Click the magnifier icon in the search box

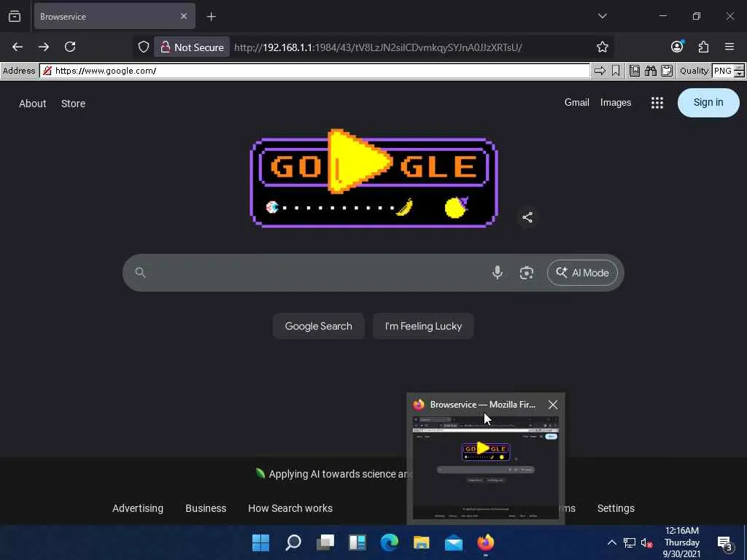point(140,273)
